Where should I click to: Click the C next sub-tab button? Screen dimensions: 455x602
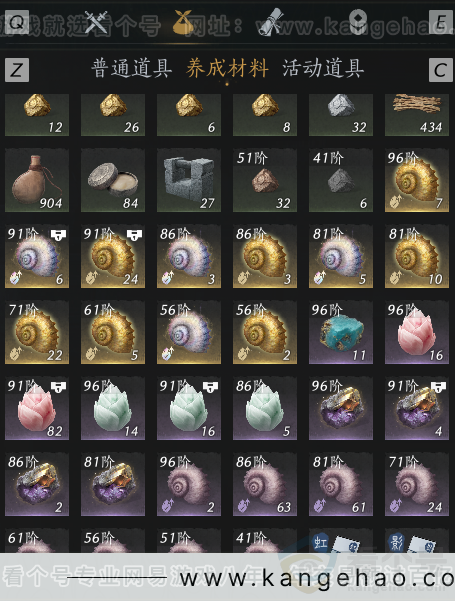441,70
